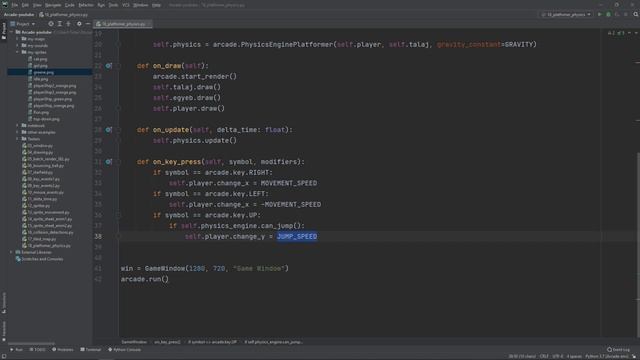This screenshot has height=360, width=640.
Task: Click the UTF-8 encoding status bar entry
Action: (x=558, y=356)
